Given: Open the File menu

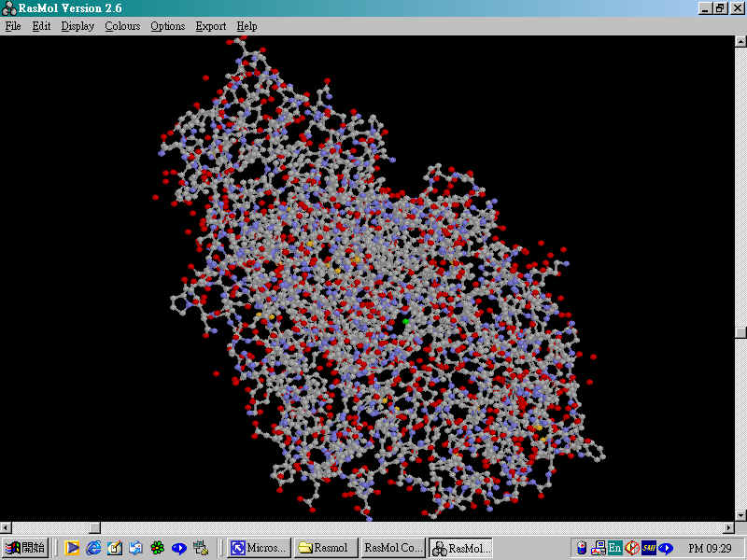Looking at the screenshot, I should [13, 26].
